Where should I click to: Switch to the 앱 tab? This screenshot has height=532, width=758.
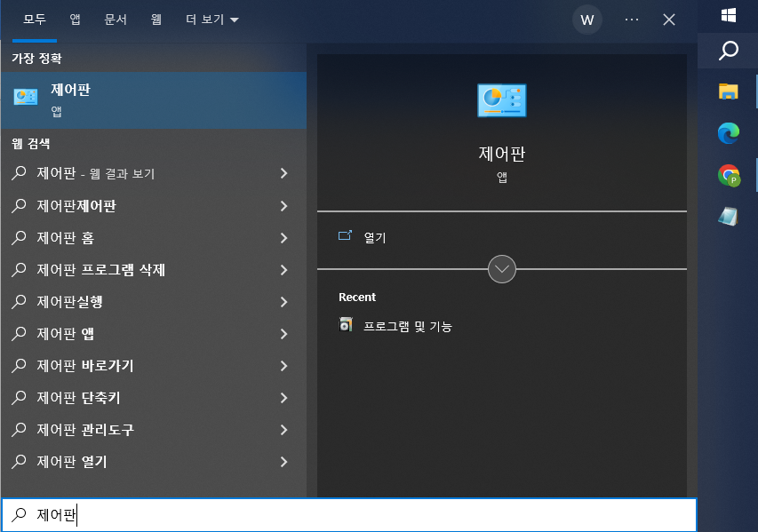pos(75,19)
